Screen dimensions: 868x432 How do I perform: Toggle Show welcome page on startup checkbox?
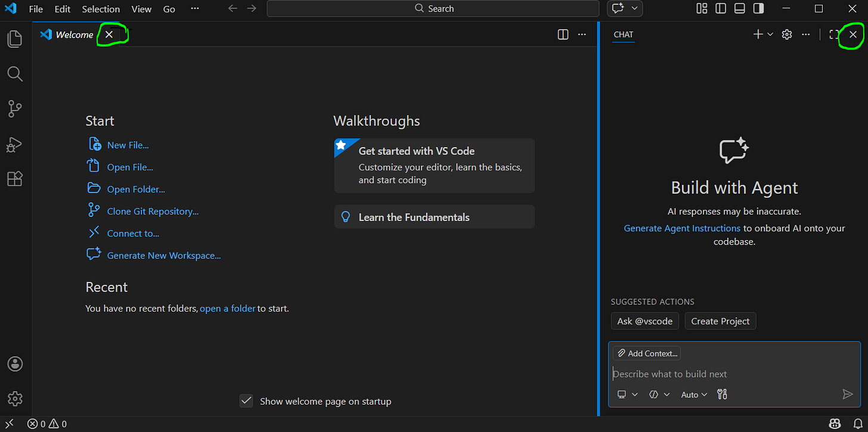[x=246, y=401]
